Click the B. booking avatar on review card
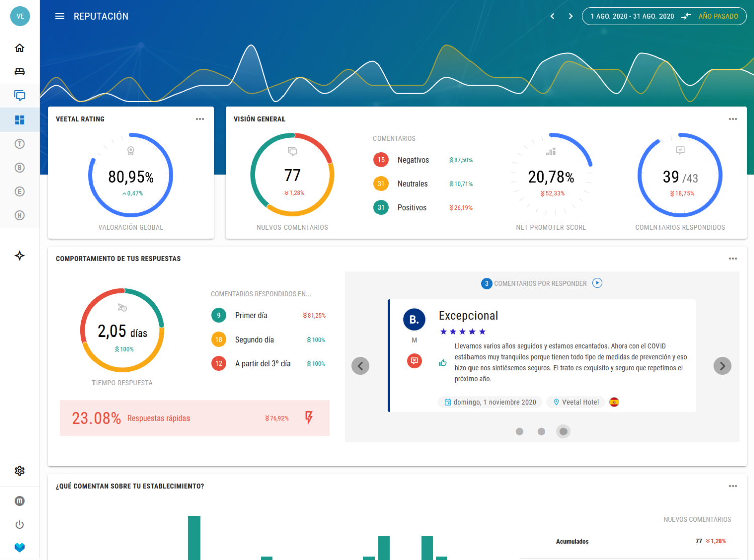 [x=414, y=320]
